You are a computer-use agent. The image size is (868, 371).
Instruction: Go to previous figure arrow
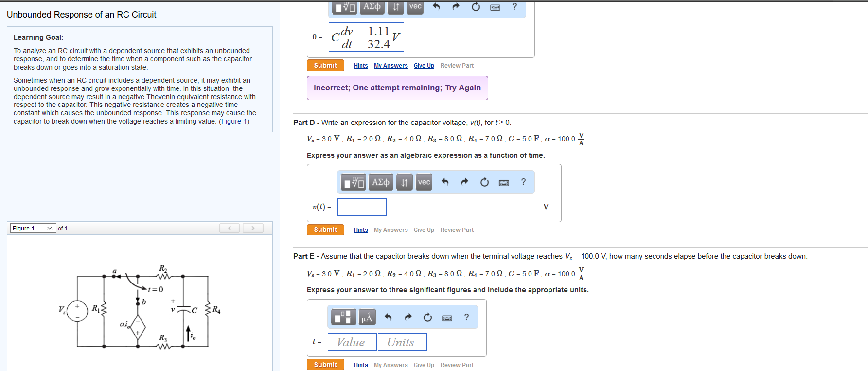pyautogui.click(x=230, y=228)
